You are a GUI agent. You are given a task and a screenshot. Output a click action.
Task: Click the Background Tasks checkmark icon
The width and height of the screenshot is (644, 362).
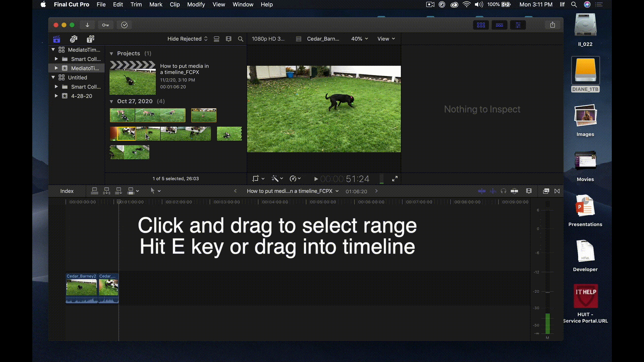[124, 25]
